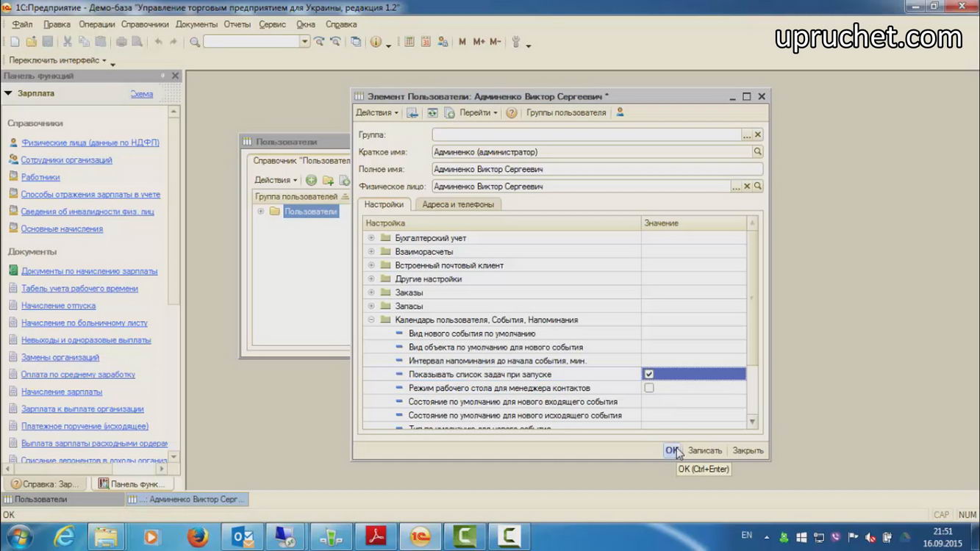The height and width of the screenshot is (551, 980).
Task: Click the copy element icon before Перейти
Action: pos(449,112)
